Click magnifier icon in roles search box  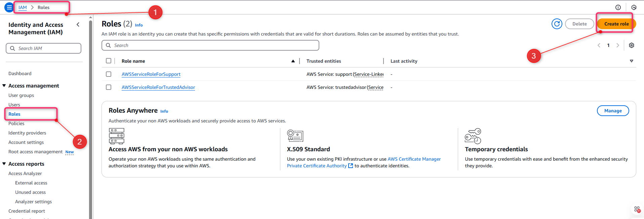(108, 45)
